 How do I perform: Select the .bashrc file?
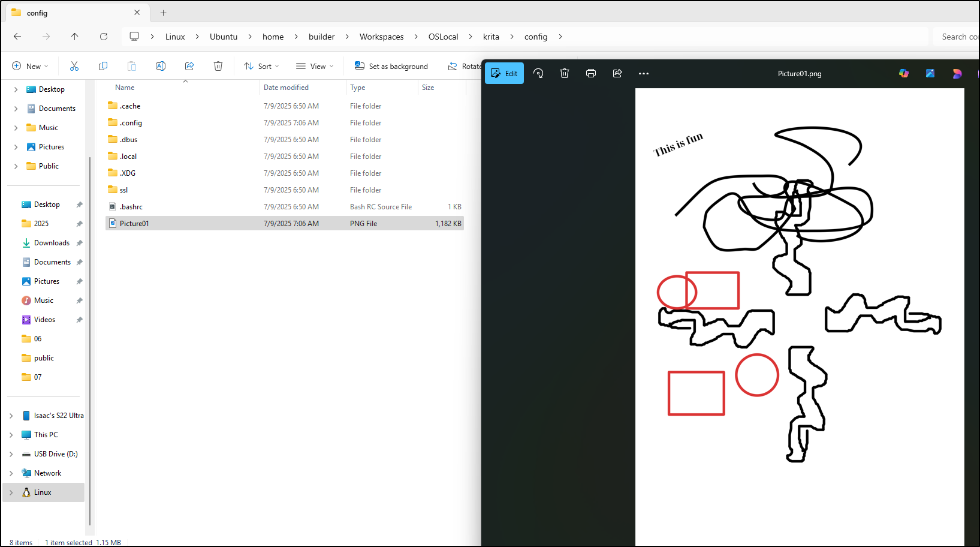tap(285, 207)
